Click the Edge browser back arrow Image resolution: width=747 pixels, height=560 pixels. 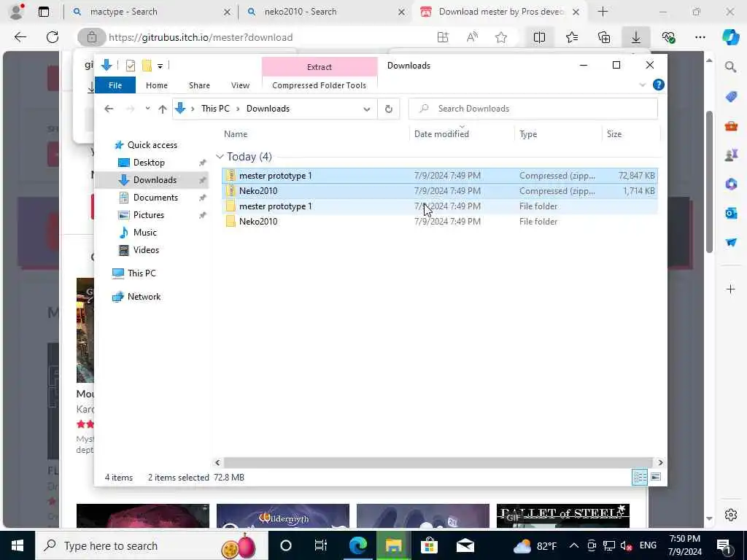point(20,37)
